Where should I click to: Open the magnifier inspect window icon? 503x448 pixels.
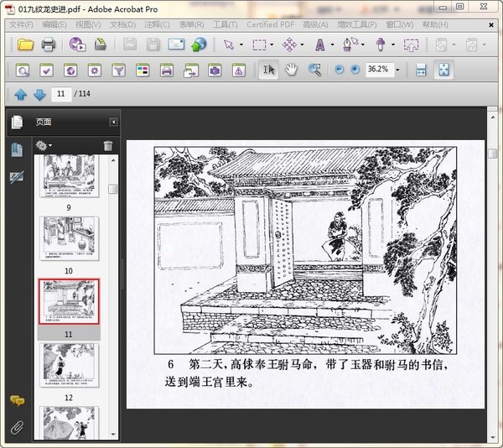(x=23, y=70)
